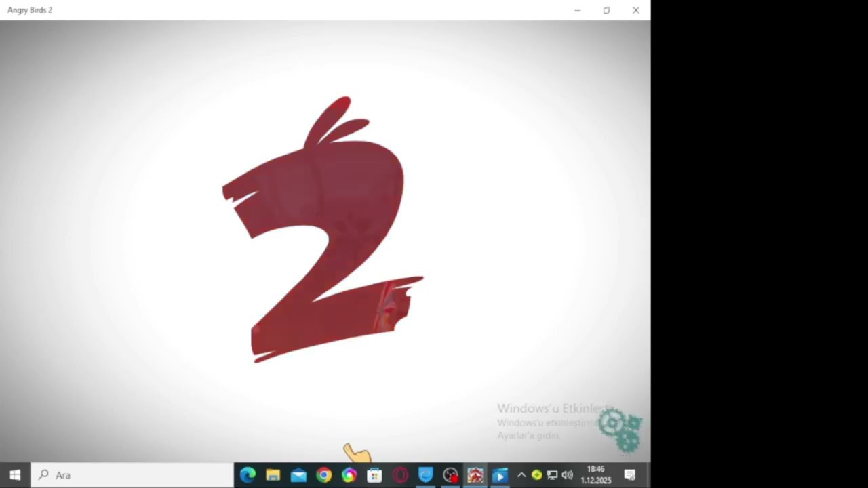Launch Microsoft Edge from the taskbar

click(x=248, y=475)
